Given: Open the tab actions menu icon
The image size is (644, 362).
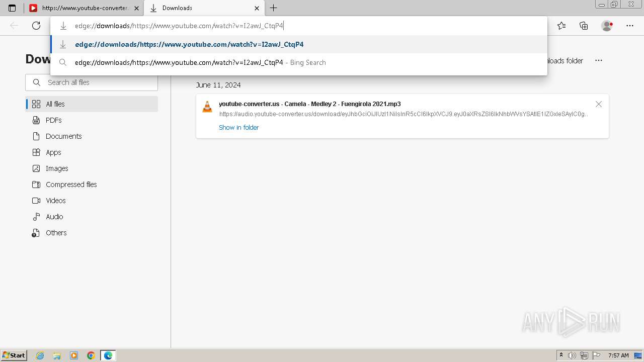Looking at the screenshot, I should [x=12, y=8].
